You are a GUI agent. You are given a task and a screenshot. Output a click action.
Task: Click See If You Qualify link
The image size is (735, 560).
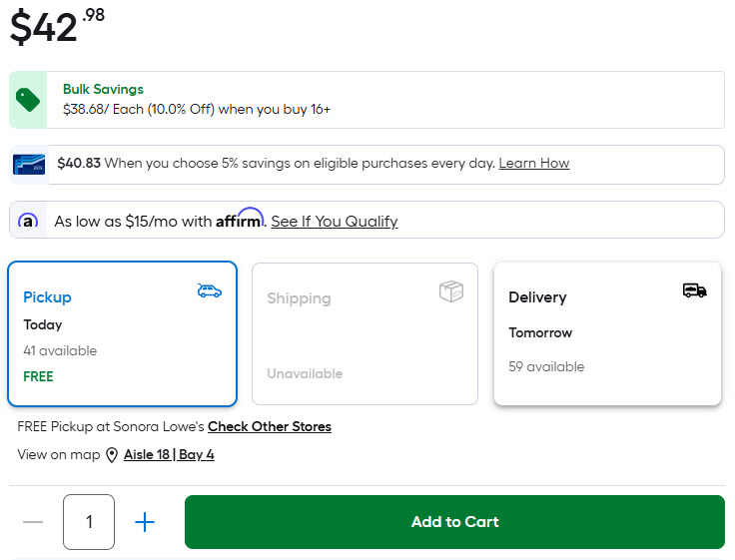(x=334, y=222)
